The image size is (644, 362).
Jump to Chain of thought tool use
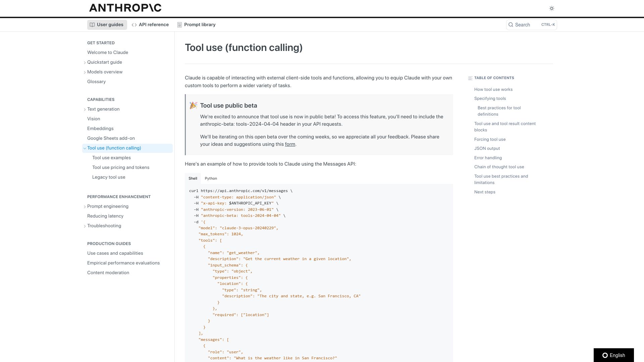[499, 167]
